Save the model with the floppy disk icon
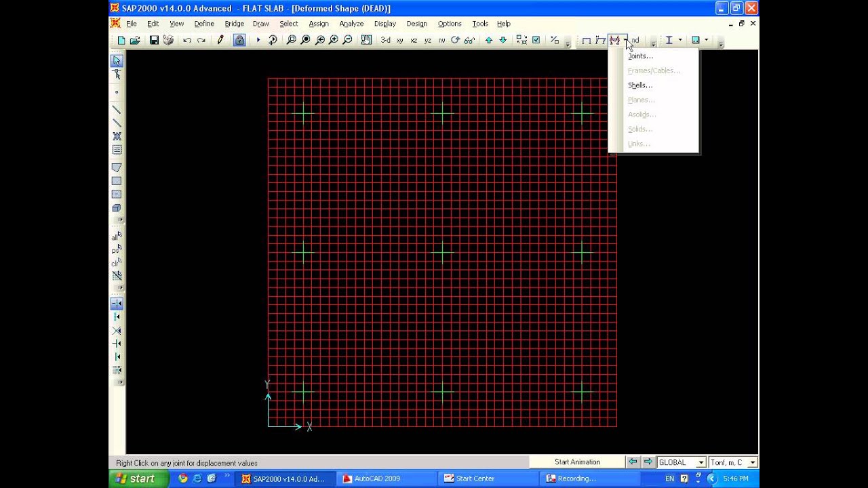The width and height of the screenshot is (868, 488). 154,41
